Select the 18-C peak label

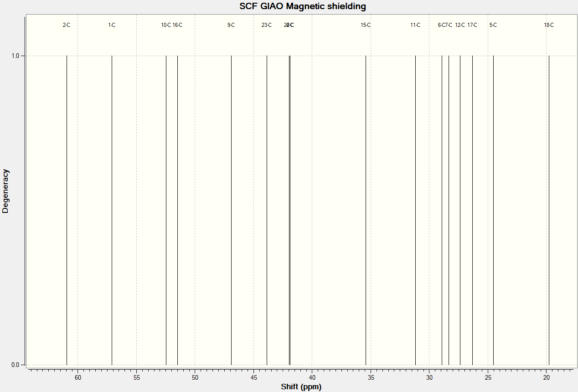pos(549,25)
